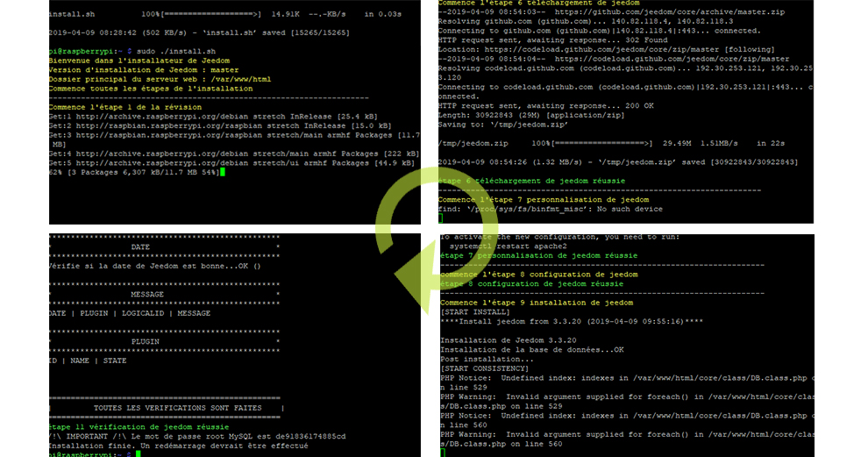Screen dimensions: 868x457
Task: Click 'TOUTES LES VERIFICATIONS SONT FAITES'
Action: (177, 408)
